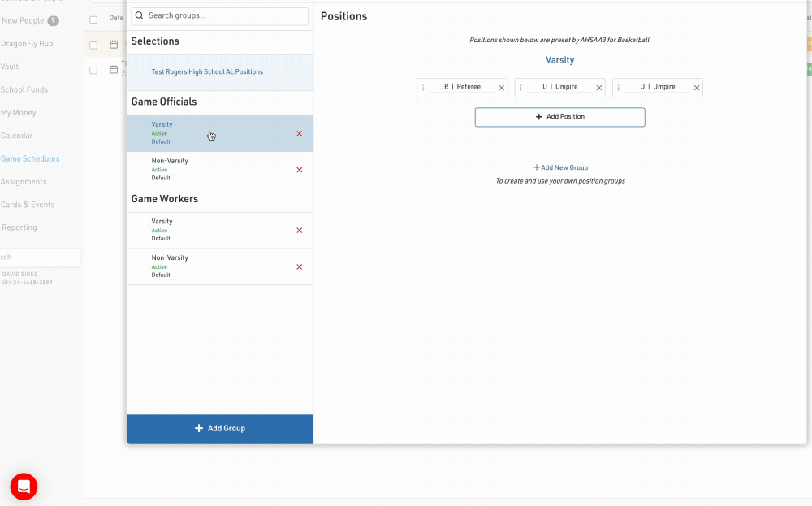Remove the R | Referee position
This screenshot has width=812, height=506.
[x=501, y=88]
